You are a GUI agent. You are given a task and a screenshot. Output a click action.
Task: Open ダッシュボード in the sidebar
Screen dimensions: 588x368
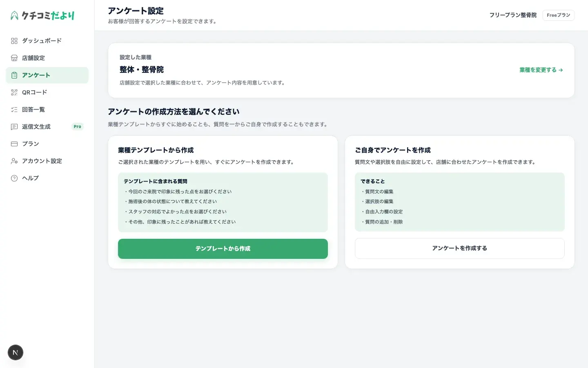click(x=47, y=41)
